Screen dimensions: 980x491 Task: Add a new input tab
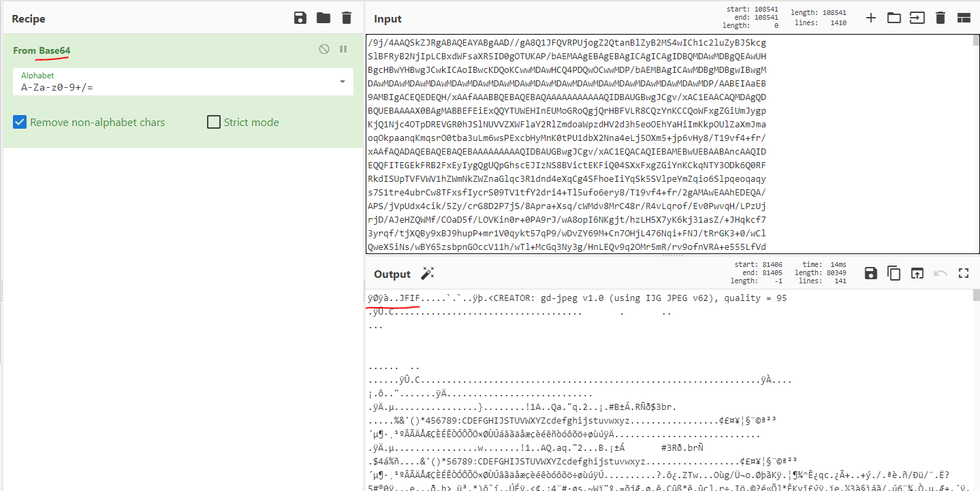(870, 18)
